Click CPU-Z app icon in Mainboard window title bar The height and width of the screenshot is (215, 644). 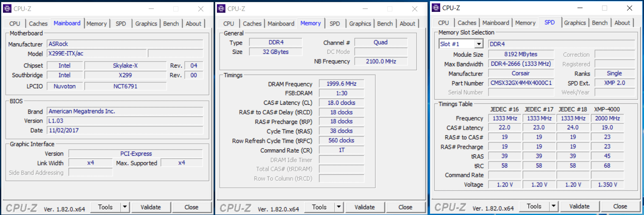pyautogui.click(x=7, y=8)
